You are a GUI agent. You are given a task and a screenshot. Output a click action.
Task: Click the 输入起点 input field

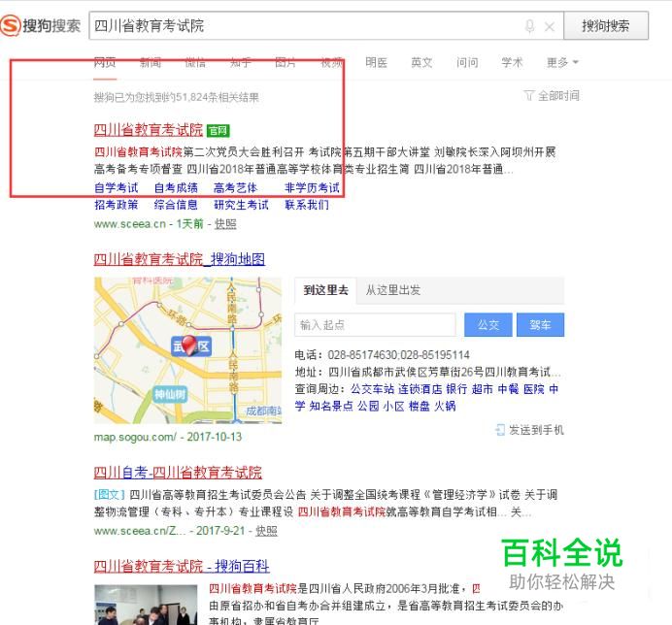click(x=375, y=325)
